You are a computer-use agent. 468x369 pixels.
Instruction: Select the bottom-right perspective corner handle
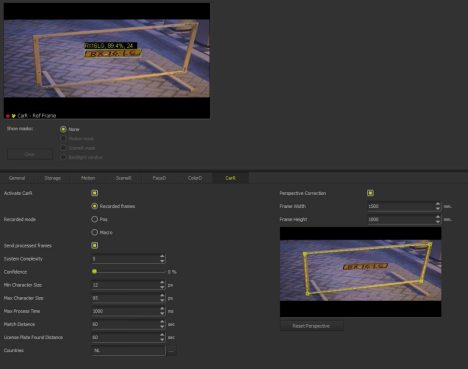point(421,282)
